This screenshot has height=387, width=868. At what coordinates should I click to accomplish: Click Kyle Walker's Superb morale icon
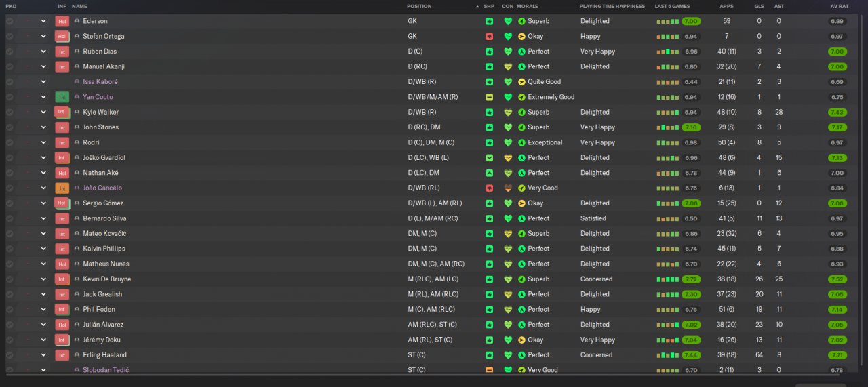coord(521,112)
